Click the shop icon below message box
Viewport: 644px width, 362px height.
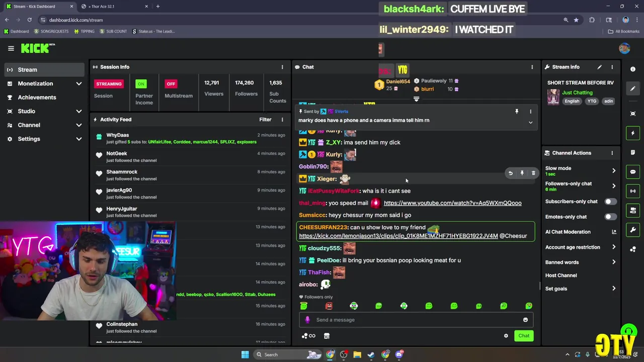coord(327,336)
